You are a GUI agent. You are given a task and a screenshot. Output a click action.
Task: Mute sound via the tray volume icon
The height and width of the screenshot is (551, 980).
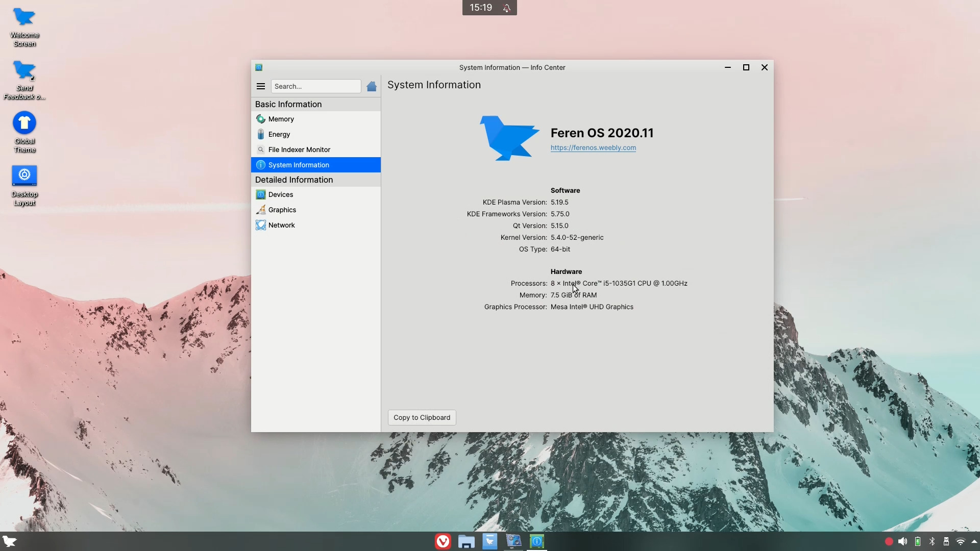(903, 541)
